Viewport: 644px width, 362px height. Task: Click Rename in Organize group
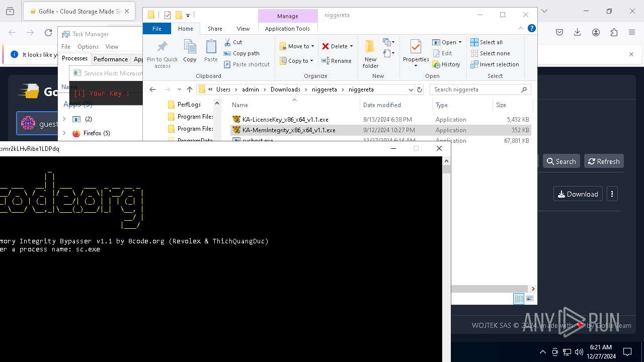337,61
